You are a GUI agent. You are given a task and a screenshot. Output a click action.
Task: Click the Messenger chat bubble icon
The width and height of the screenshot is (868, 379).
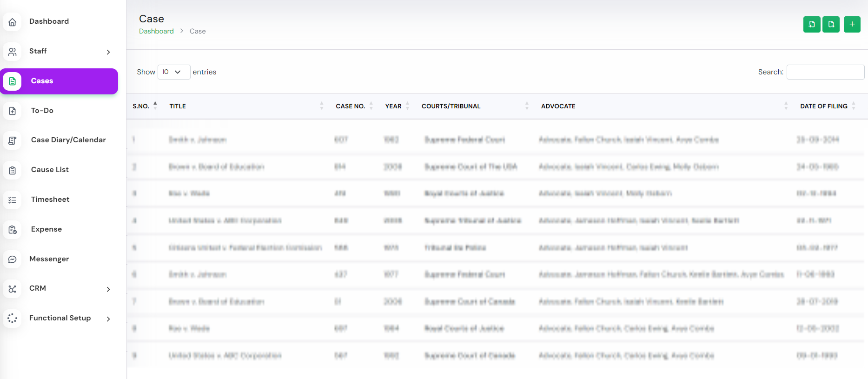[13, 259]
